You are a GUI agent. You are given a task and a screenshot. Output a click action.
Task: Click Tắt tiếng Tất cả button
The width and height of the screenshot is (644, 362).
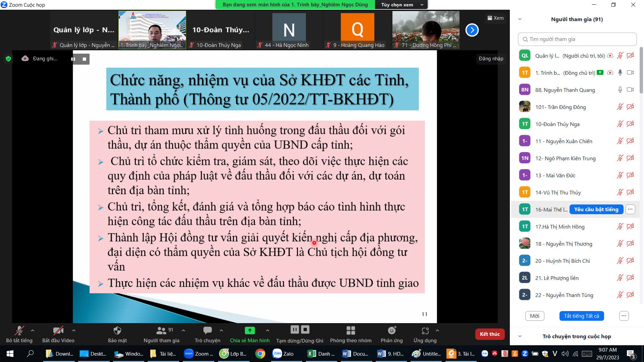[581, 316]
